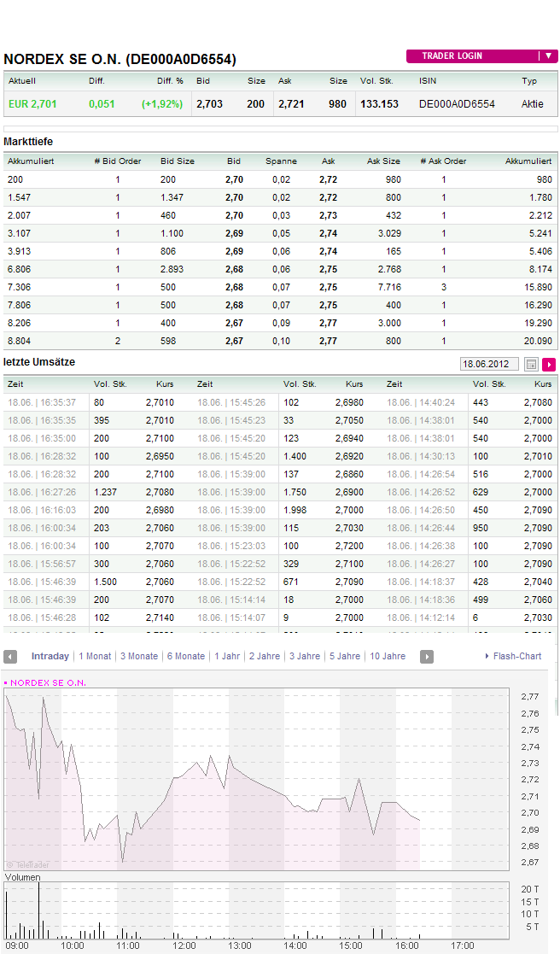Click the Diff. % value (+1,92%)
Screen dimensions: 560x954
click(x=162, y=104)
